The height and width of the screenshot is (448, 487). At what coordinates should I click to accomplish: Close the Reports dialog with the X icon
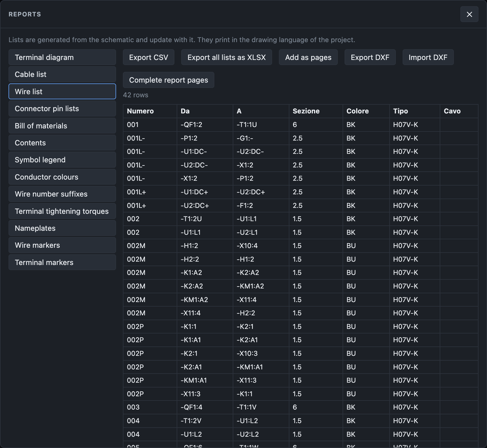[469, 14]
